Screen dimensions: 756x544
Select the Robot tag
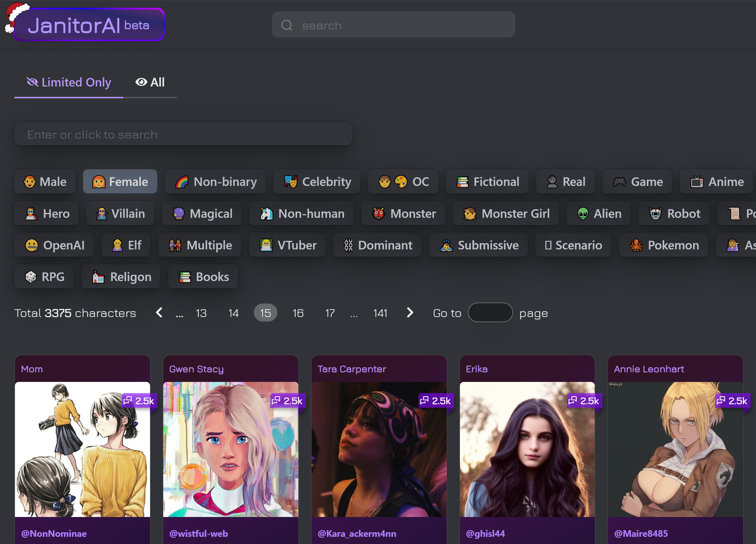click(674, 213)
